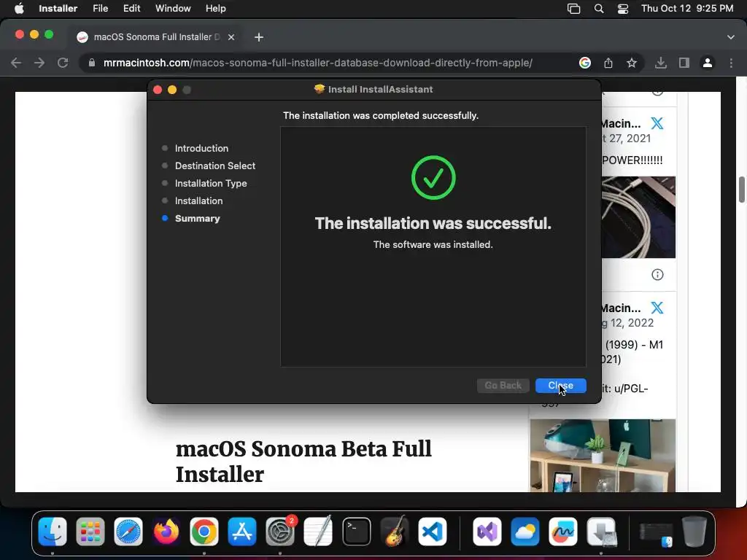Go back in Chrome history
The height and width of the screenshot is (560, 747).
16,63
